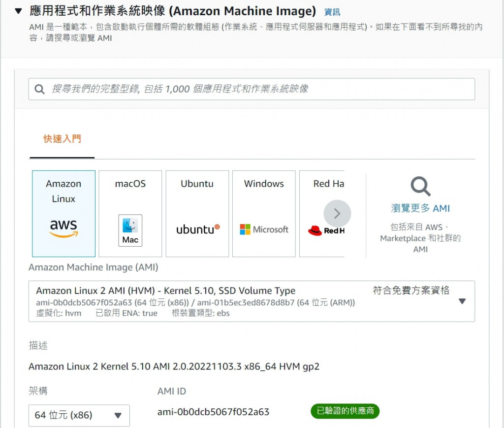
Task: Click the 包括來自 AWS Marketplace 和社群的 AMI text
Action: point(420,238)
